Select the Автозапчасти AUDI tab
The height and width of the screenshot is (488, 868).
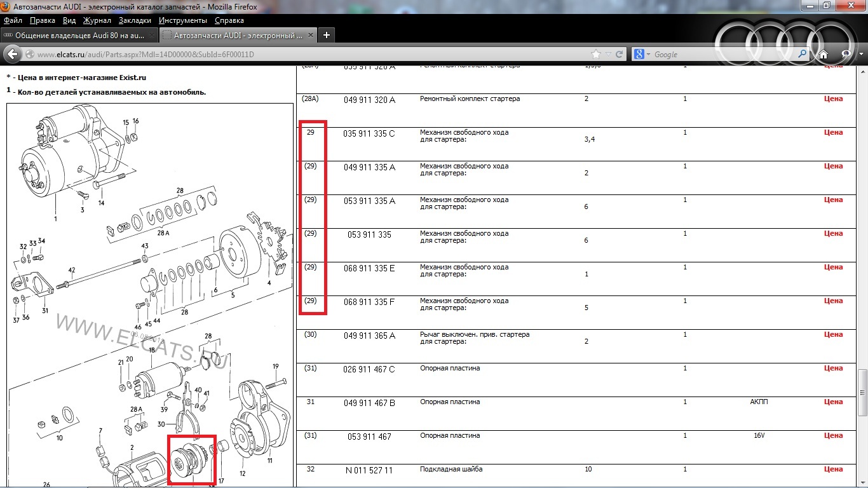[238, 36]
